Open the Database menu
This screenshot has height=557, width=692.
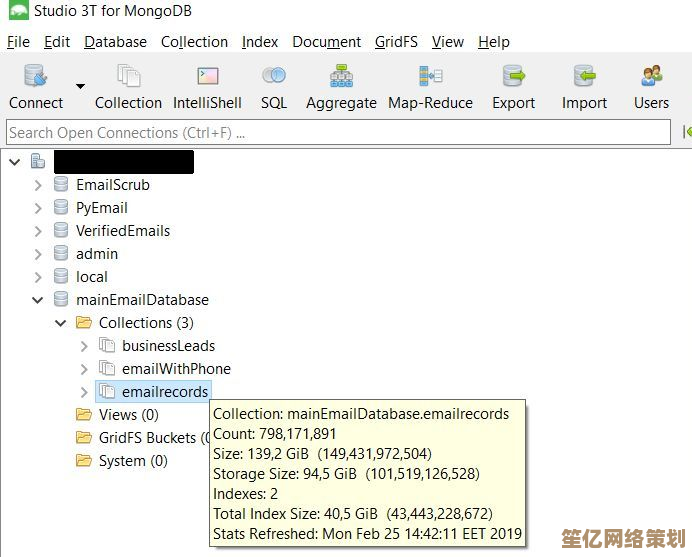tap(115, 42)
